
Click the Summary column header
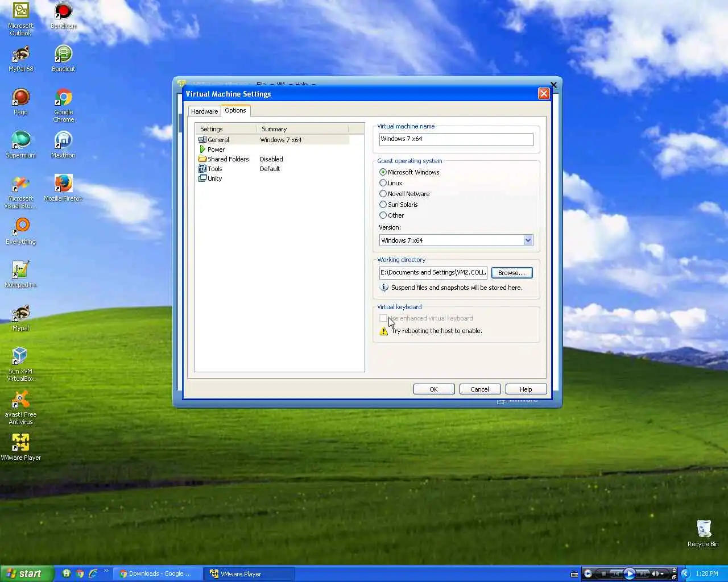(302, 129)
